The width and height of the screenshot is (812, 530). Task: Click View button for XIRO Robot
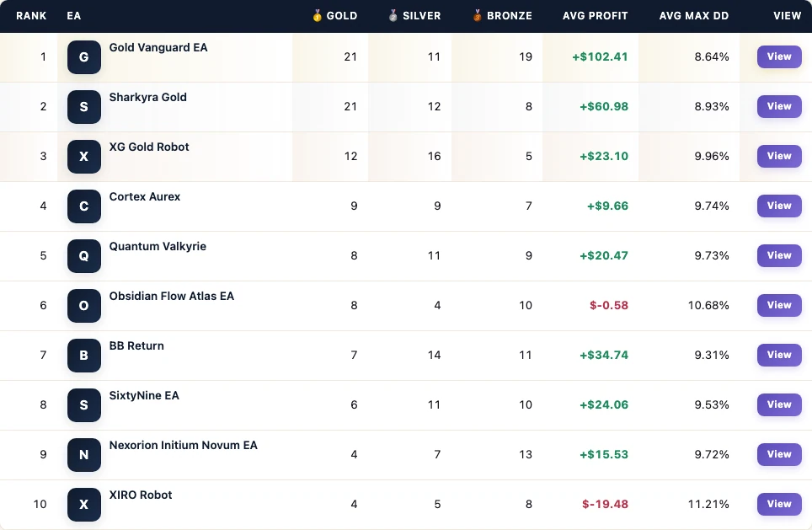[x=779, y=504]
